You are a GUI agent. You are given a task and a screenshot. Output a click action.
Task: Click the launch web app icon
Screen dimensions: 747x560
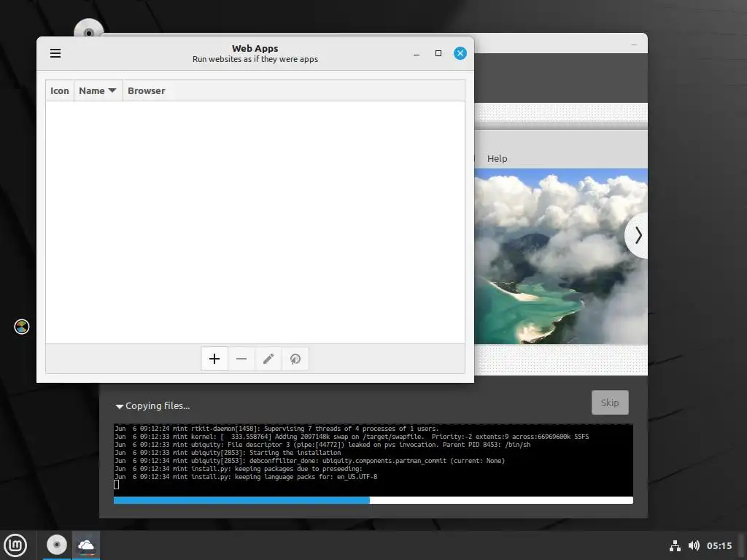295,359
